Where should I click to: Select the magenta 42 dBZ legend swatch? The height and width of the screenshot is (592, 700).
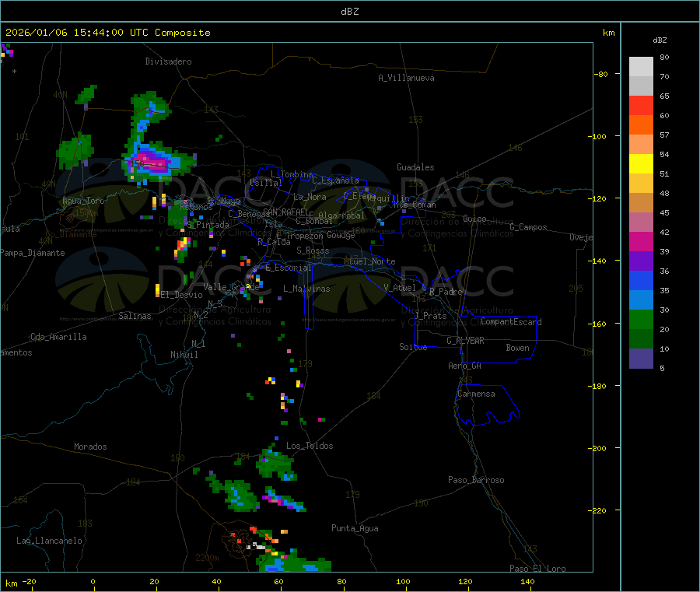(641, 241)
